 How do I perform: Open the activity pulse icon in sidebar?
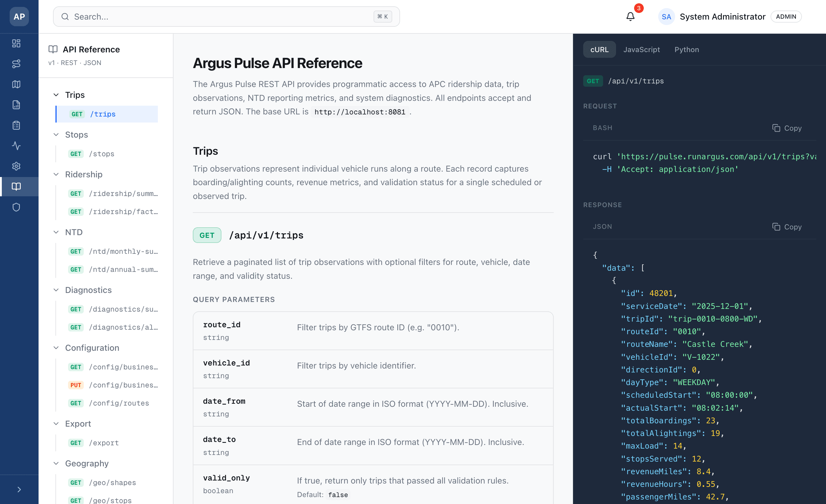tap(16, 146)
